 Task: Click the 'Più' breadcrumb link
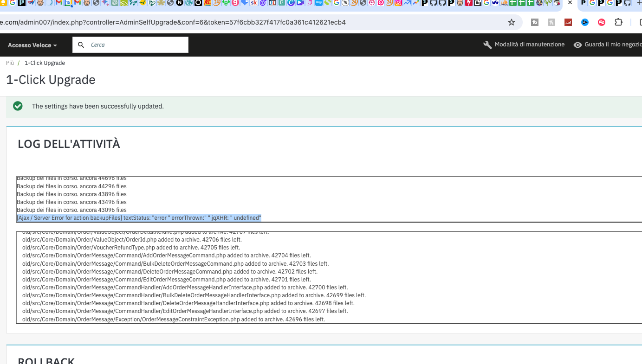point(10,63)
